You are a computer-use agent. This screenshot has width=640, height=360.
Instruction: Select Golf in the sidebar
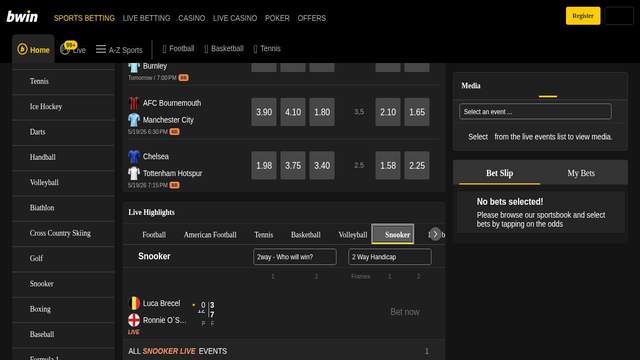[x=63, y=258]
